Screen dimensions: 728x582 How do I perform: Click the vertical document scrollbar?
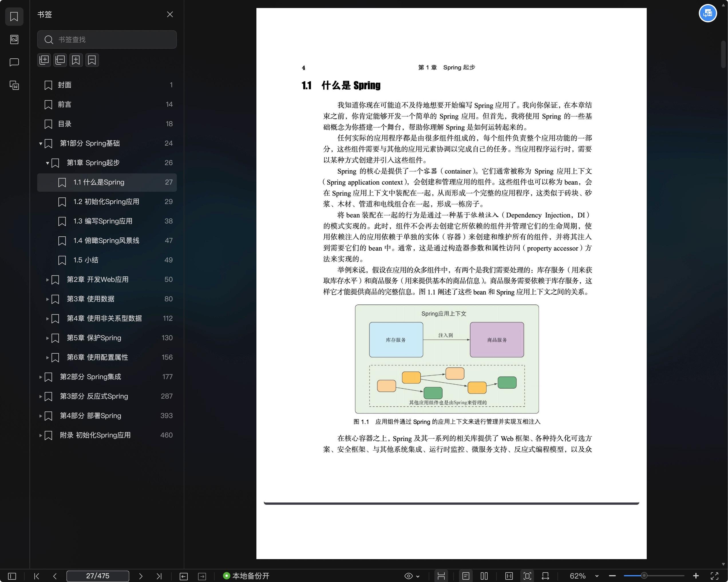[723, 54]
